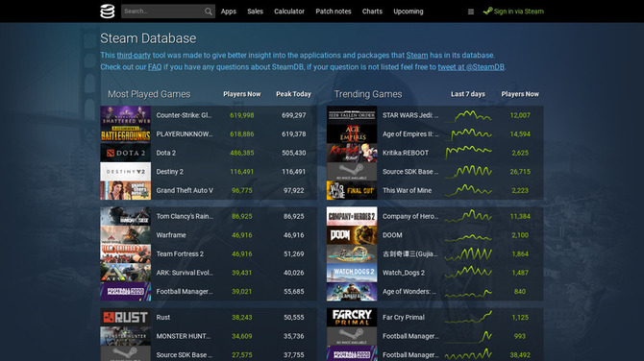Click the ARK: Survival Evolved thumbnail
Image resolution: width=644 pixels, height=361 pixels.
tap(126, 273)
